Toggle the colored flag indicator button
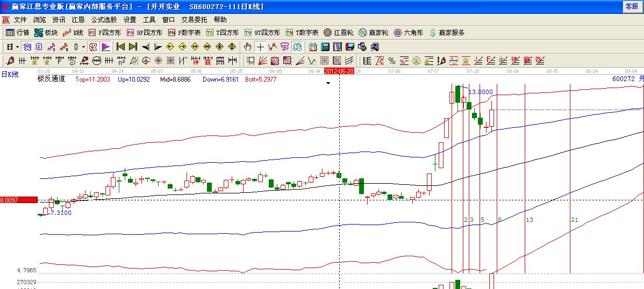Screen dimensions: 644x289 coord(106,47)
